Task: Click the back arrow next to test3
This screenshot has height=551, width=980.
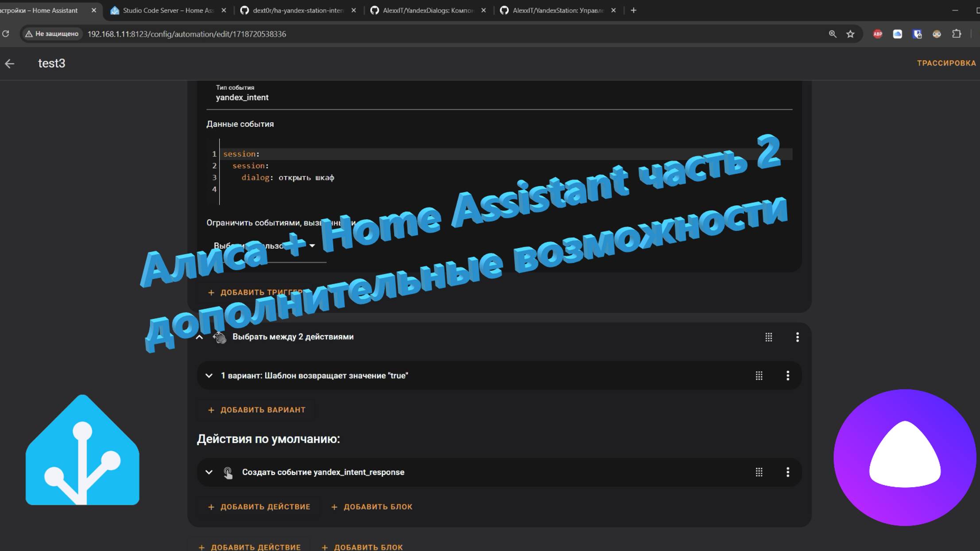Action: tap(10, 64)
